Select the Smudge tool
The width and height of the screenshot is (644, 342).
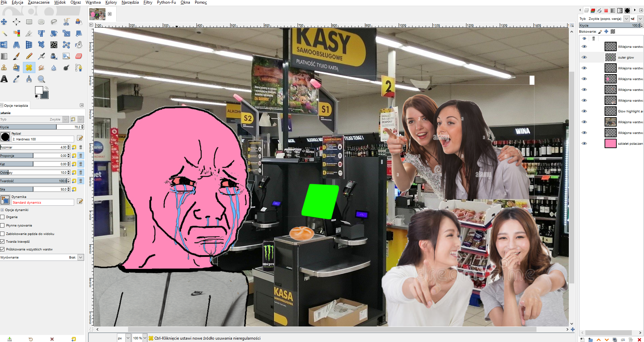click(41, 68)
